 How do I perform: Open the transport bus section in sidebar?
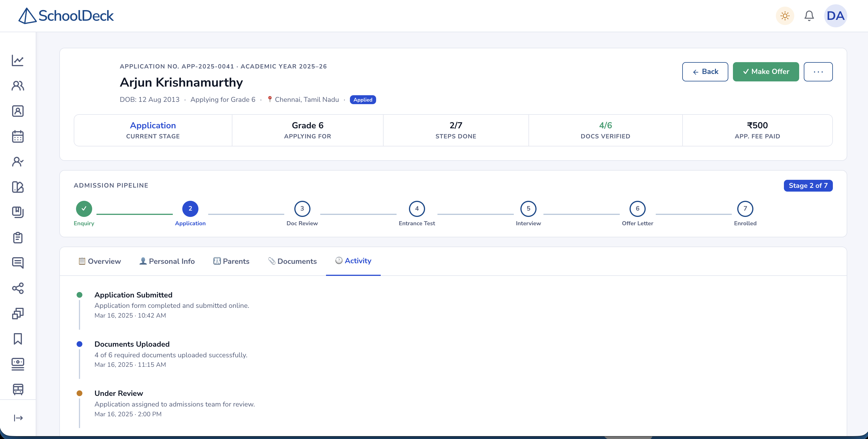pyautogui.click(x=18, y=390)
